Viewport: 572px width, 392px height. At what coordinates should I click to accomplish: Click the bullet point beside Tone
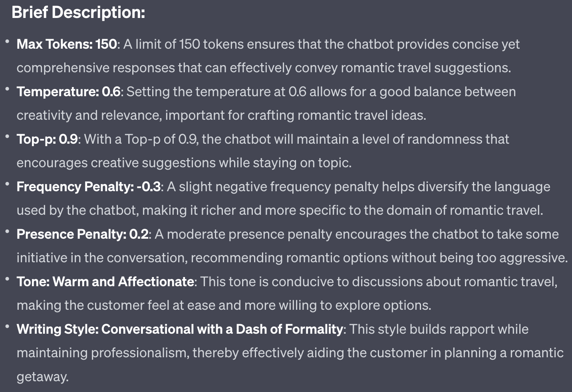[7, 279]
